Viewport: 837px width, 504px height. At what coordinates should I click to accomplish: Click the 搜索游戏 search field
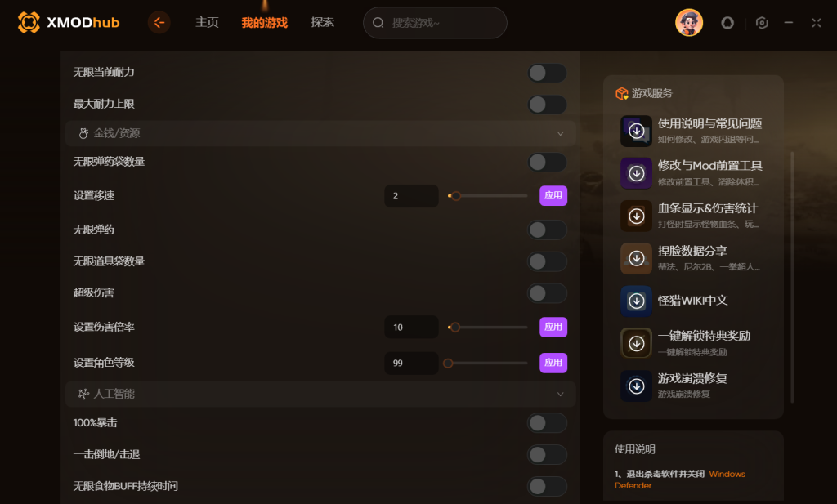tap(435, 23)
